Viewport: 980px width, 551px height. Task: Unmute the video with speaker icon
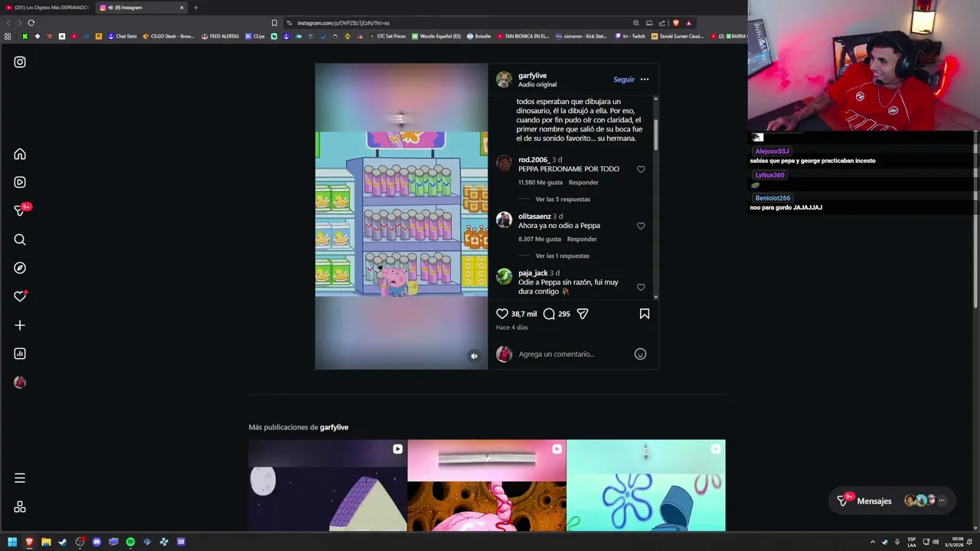point(474,356)
